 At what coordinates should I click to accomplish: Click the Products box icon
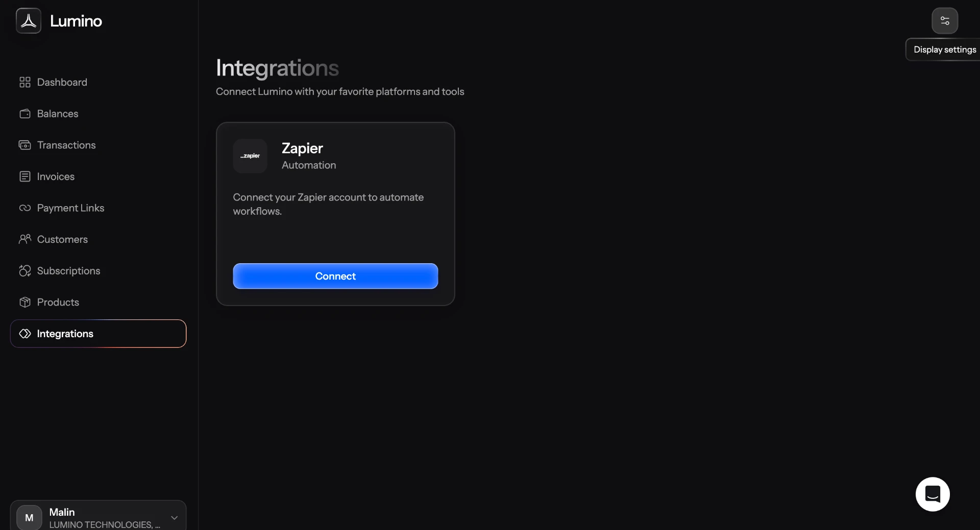click(25, 302)
